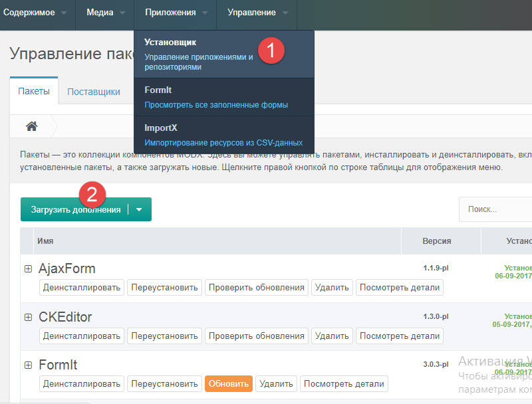Switch to the Поставщики tab
Image resolution: width=532 pixels, height=404 pixels.
pyautogui.click(x=94, y=92)
